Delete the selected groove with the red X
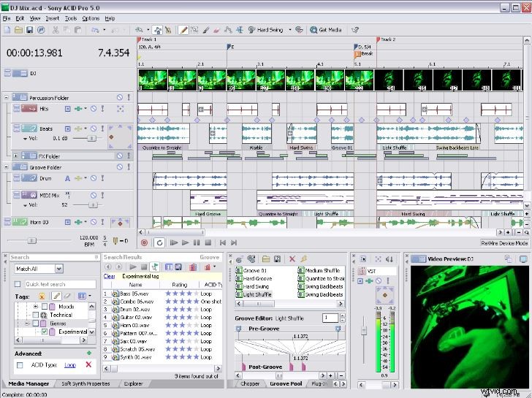The image size is (532, 398). pyautogui.click(x=292, y=259)
